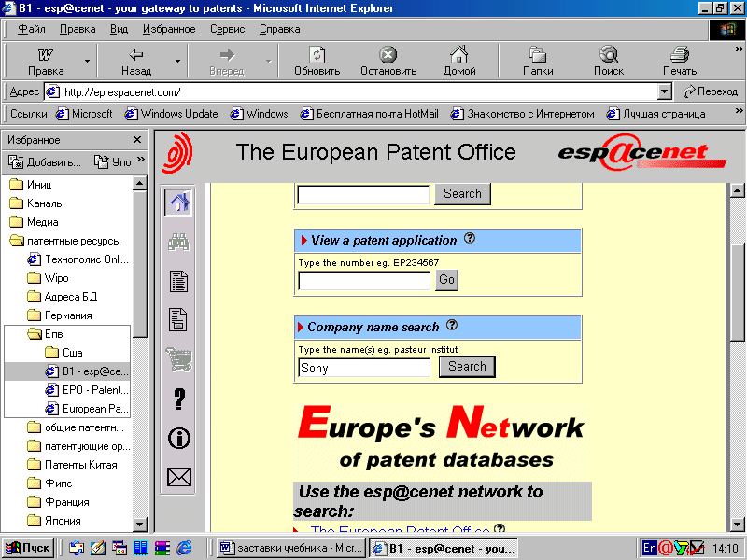Image resolution: width=747 pixels, height=560 pixels.
Task: Expand the favorites panel toolbar chevron
Action: tap(141, 159)
